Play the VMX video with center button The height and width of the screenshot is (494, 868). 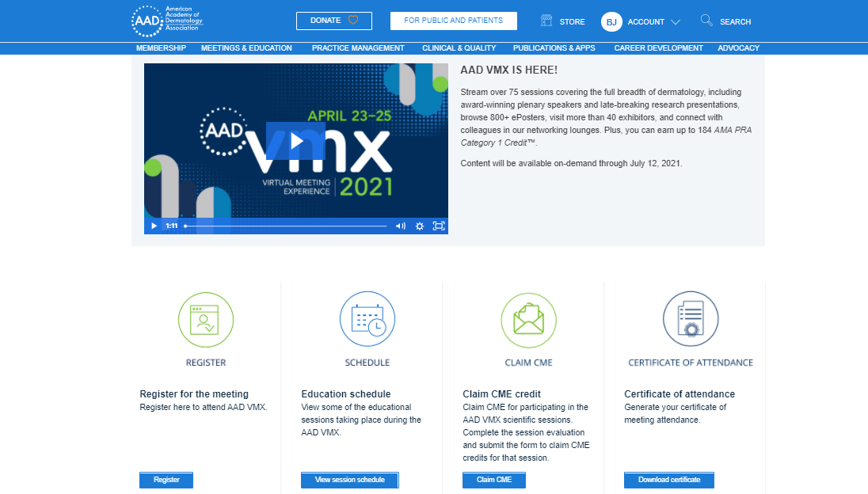295,141
